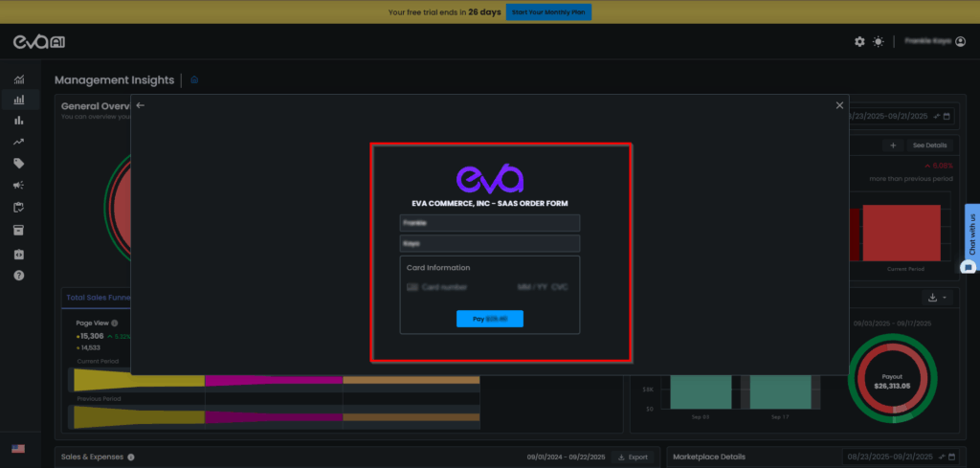The image size is (980, 468).
Task: Click the '15,306' page view value
Action: 92,336
